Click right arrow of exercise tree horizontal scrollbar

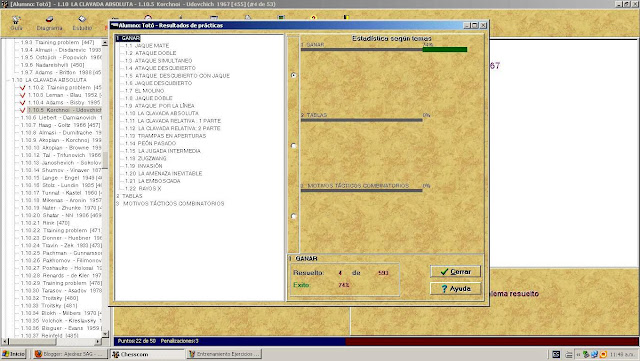click(98, 341)
